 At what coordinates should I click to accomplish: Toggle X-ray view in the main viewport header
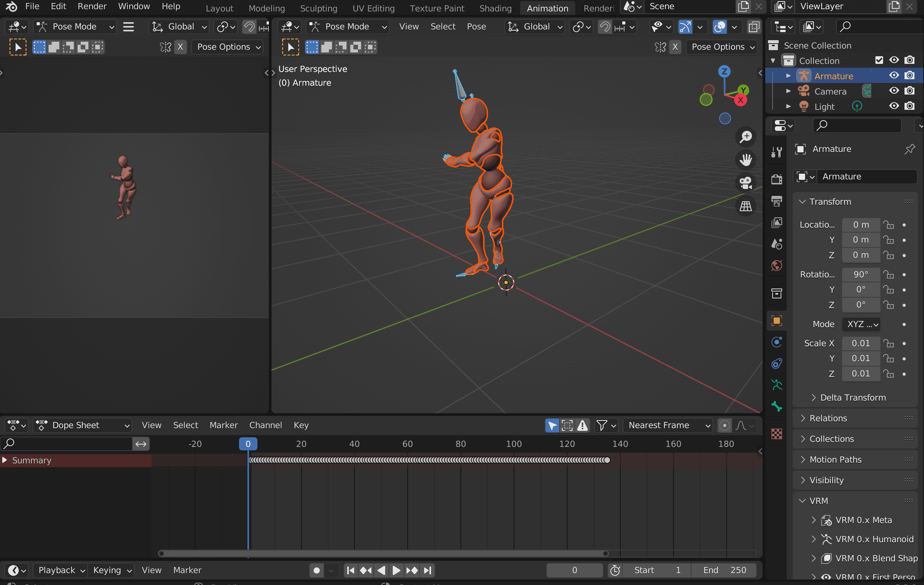pyautogui.click(x=754, y=27)
